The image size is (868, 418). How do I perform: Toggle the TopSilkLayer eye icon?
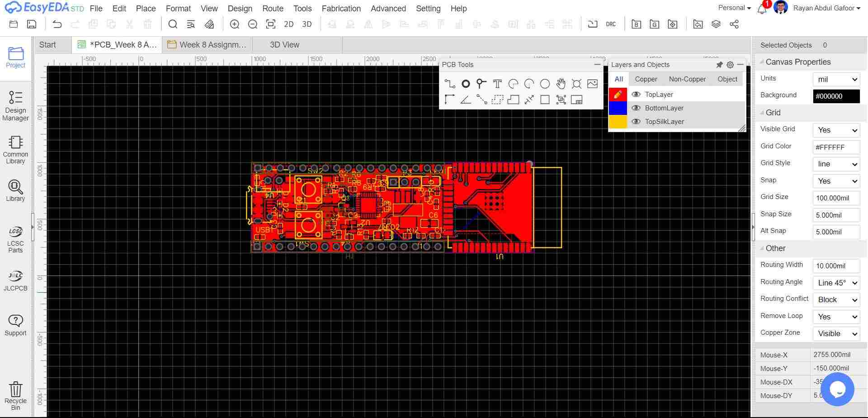click(x=636, y=122)
